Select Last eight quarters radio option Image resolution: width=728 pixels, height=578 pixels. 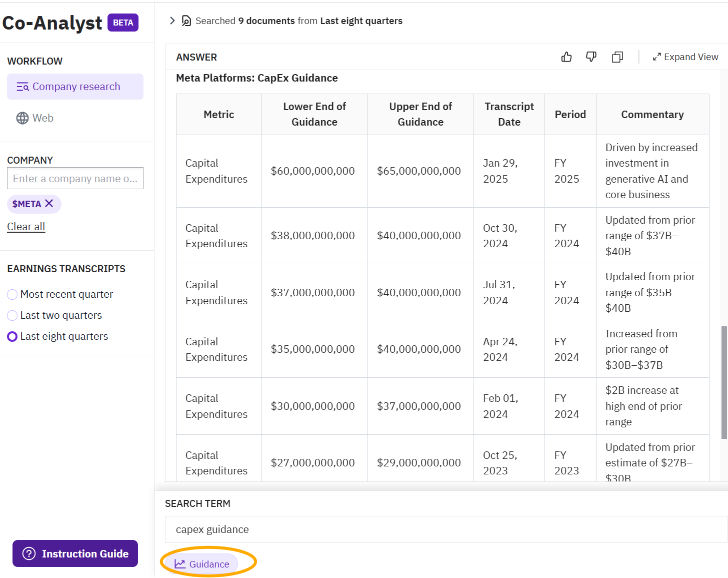point(12,336)
